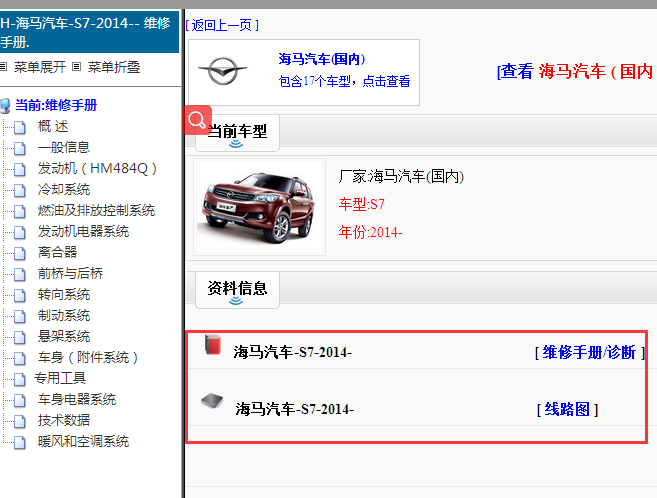Select 燃油及排放控制系统 entry
This screenshot has width=657, height=498.
pos(96,210)
